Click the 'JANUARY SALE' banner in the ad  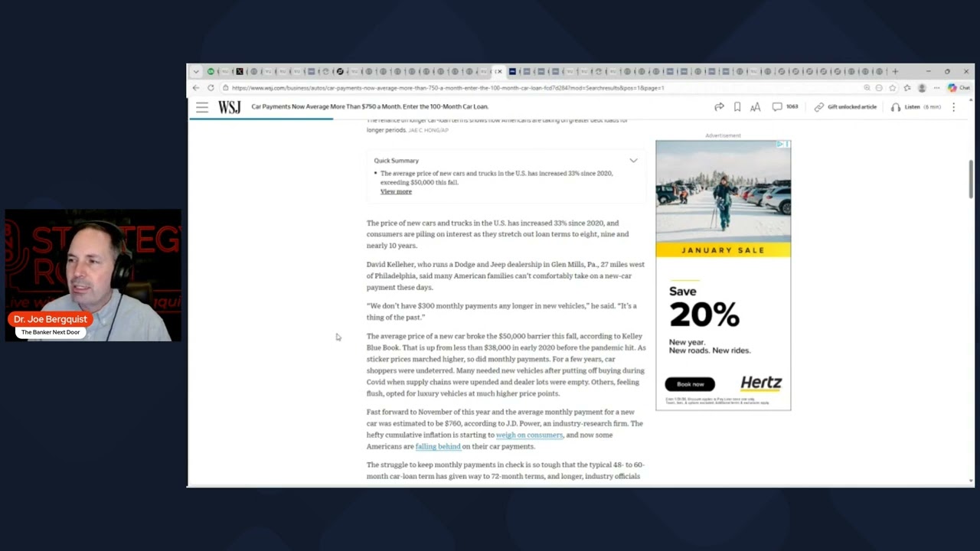pyautogui.click(x=723, y=250)
